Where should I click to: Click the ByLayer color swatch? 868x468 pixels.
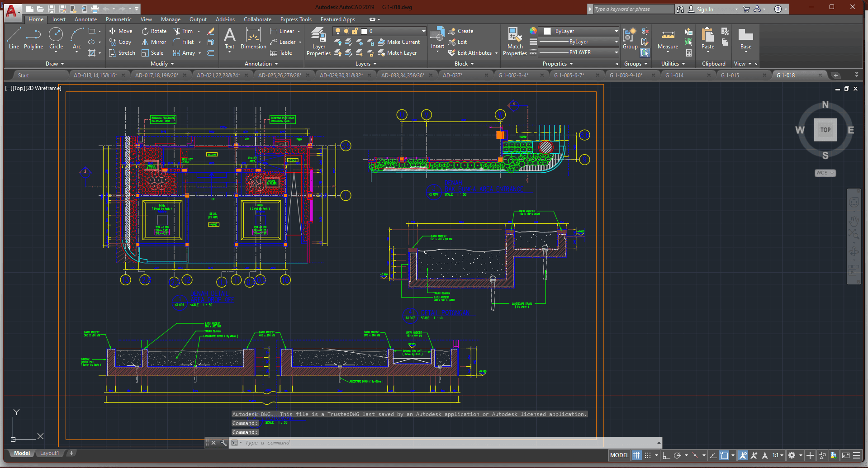tap(547, 31)
